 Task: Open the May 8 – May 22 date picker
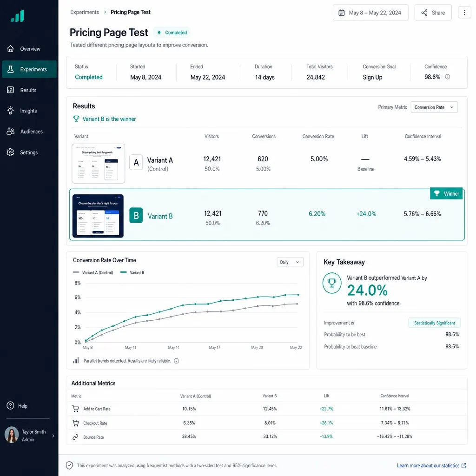[370, 13]
